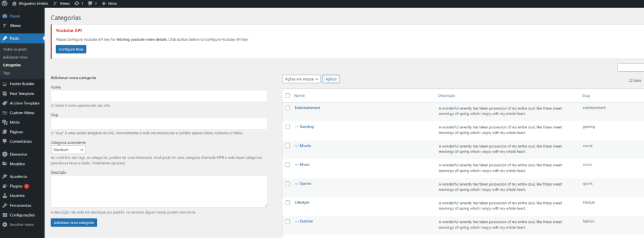Check the Sports category checkbox
This screenshot has height=238, width=644.
(287, 184)
